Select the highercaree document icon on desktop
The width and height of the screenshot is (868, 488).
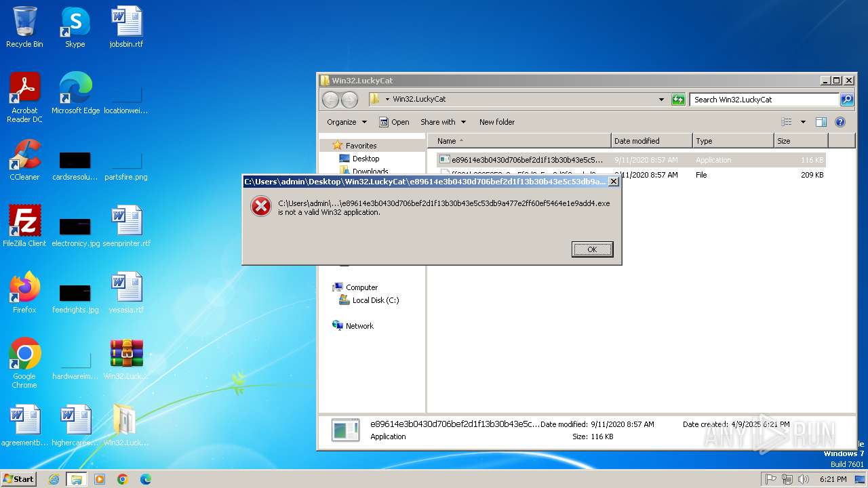coord(75,426)
